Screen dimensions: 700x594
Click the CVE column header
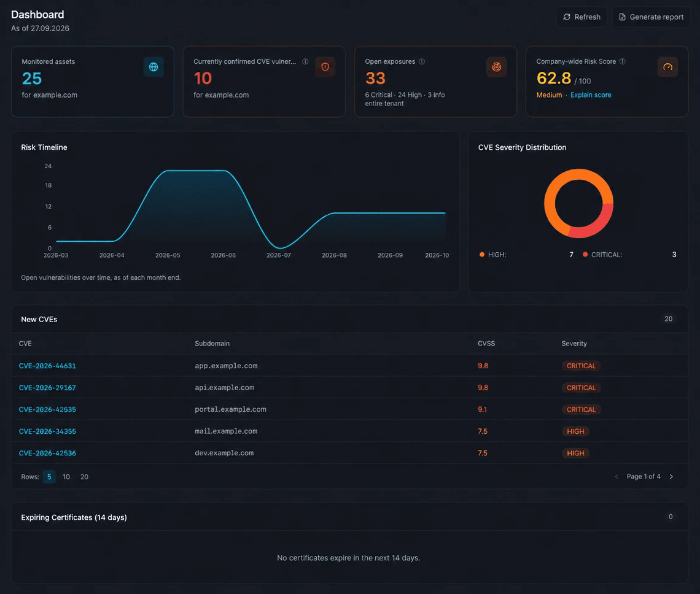(x=25, y=343)
